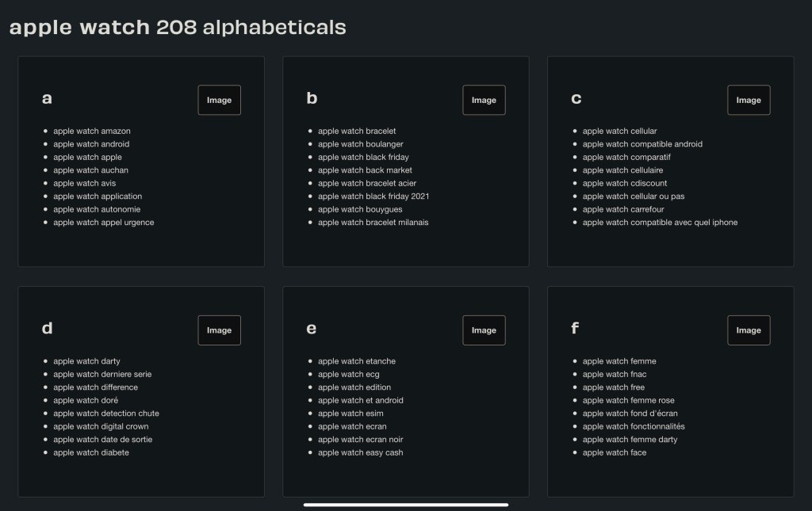Select 'apple watch autonomie' keyword

(98, 209)
